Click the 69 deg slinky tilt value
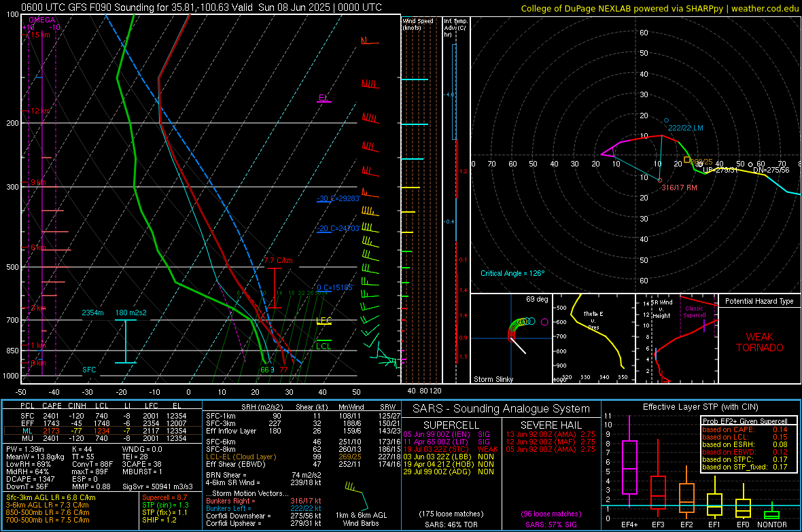The width and height of the screenshot is (802, 532). click(537, 299)
